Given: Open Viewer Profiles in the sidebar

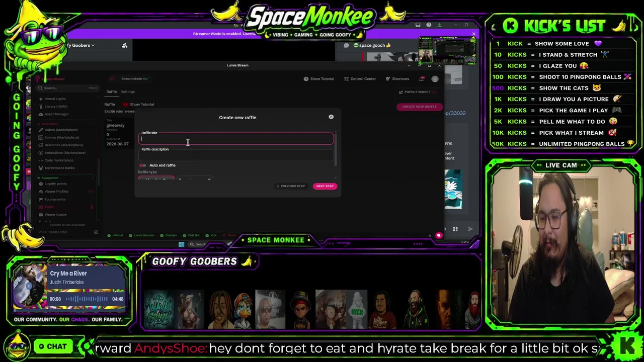Looking at the screenshot, I should (56, 192).
